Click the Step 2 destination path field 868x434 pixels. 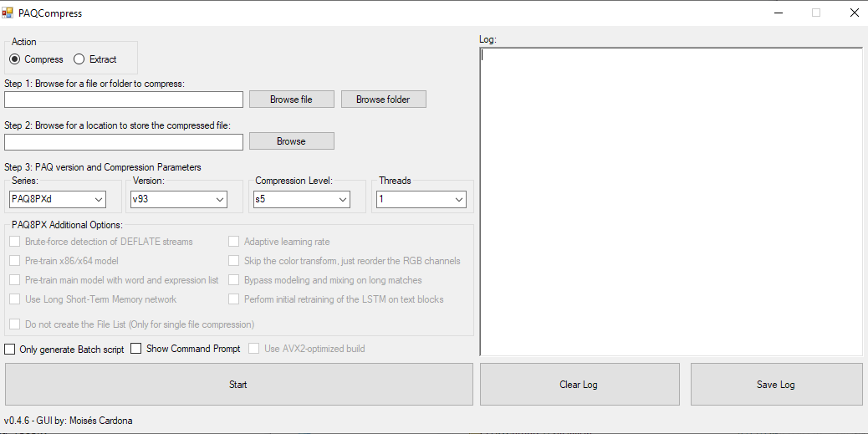click(124, 141)
